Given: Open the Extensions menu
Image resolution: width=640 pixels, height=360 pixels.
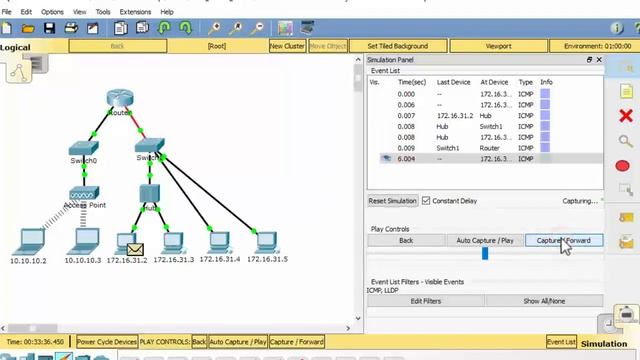Looking at the screenshot, I should tap(135, 12).
